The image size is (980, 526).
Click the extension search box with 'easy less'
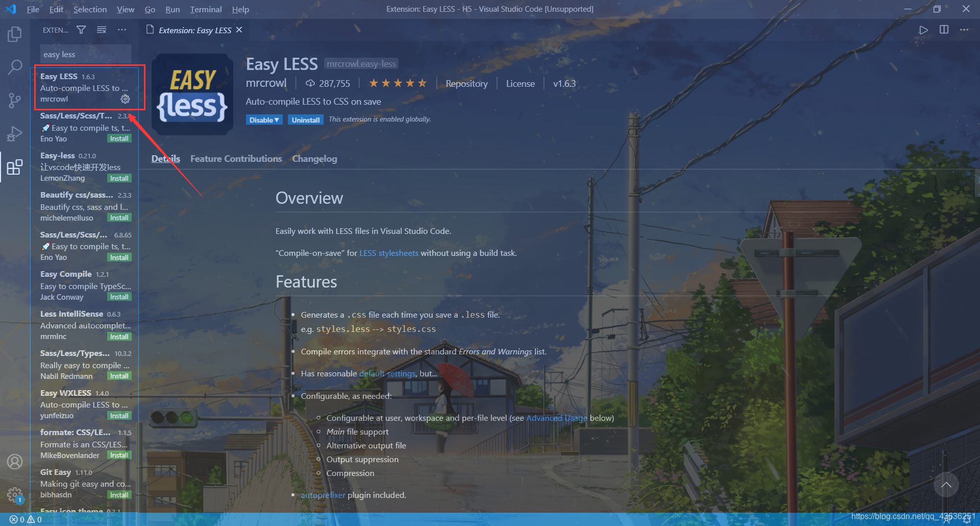pyautogui.click(x=85, y=54)
